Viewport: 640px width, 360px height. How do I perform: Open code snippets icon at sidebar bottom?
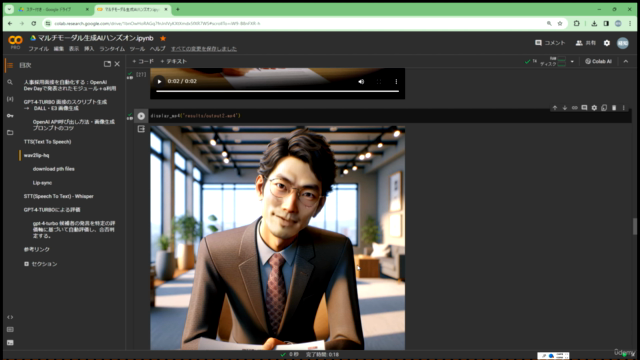10,317
